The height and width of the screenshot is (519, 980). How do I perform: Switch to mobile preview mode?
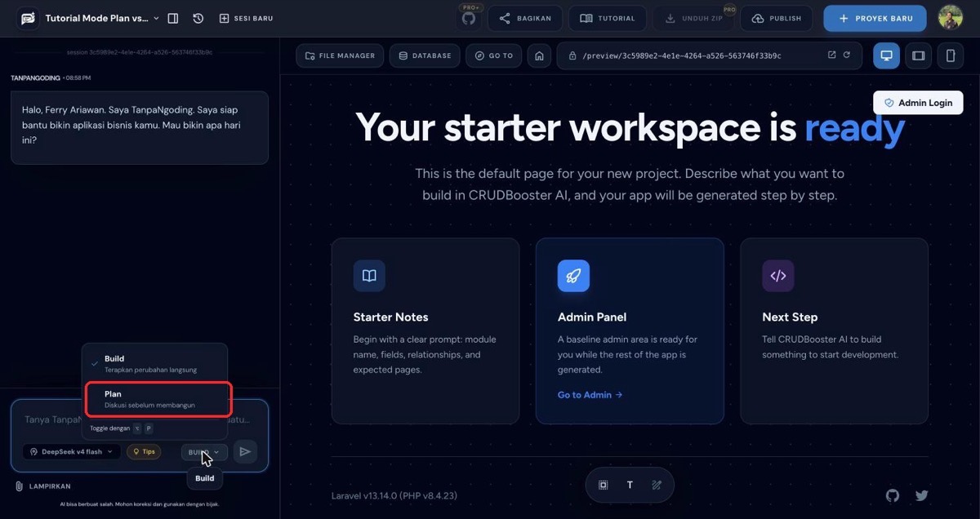point(951,55)
